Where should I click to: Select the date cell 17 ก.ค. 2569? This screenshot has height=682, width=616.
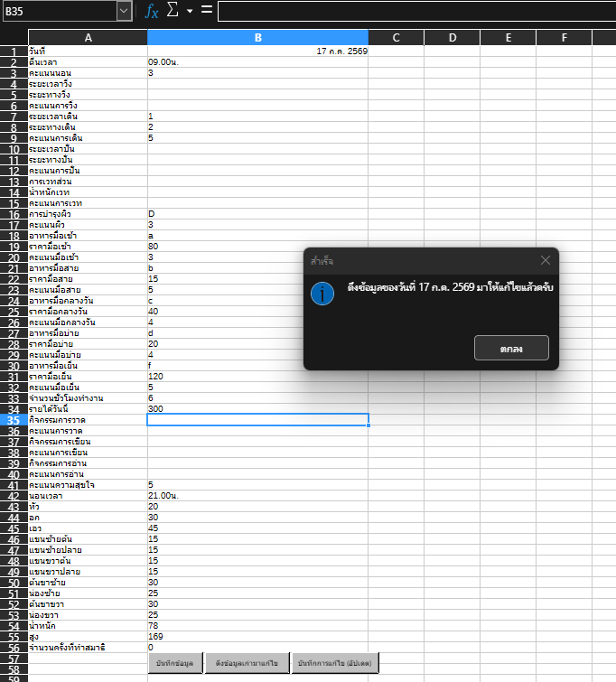[258, 51]
